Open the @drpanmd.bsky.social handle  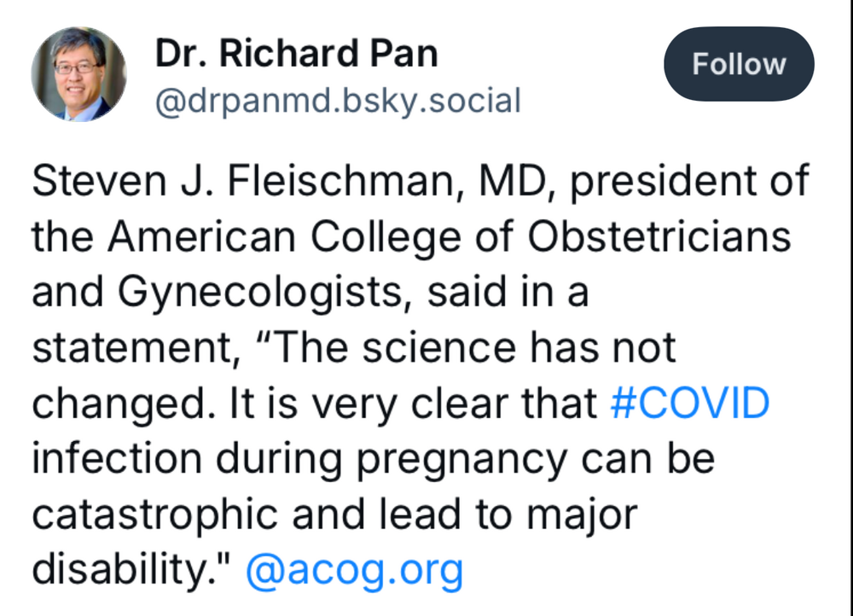pos(337,102)
